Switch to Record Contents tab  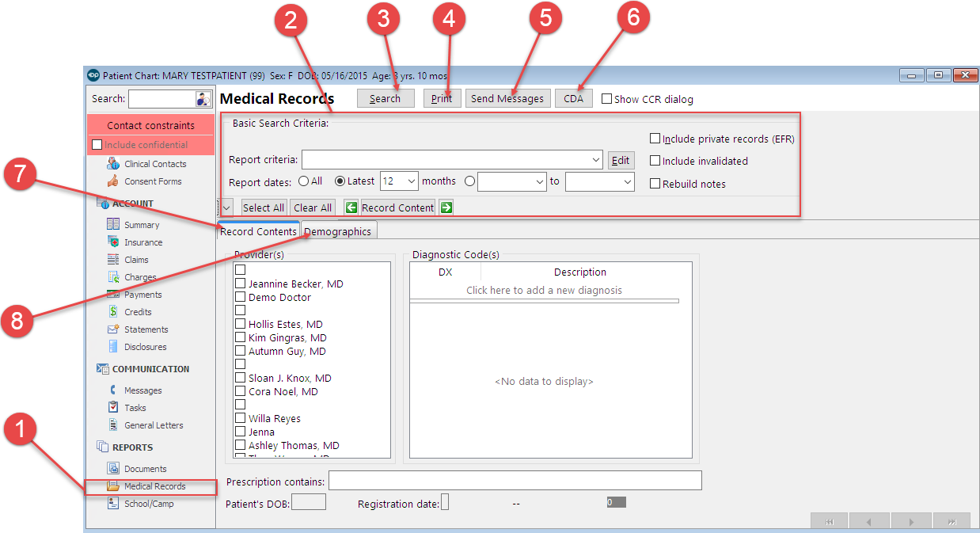(x=258, y=231)
